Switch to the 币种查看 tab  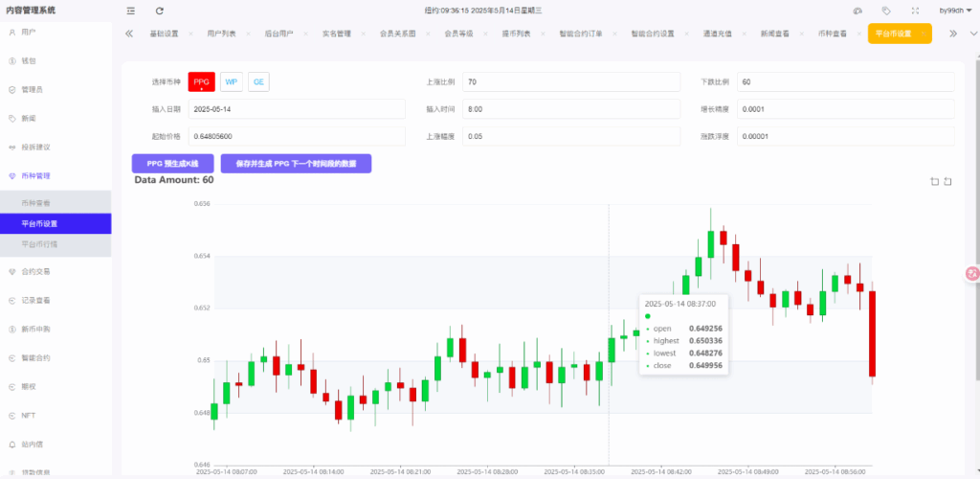[833, 34]
